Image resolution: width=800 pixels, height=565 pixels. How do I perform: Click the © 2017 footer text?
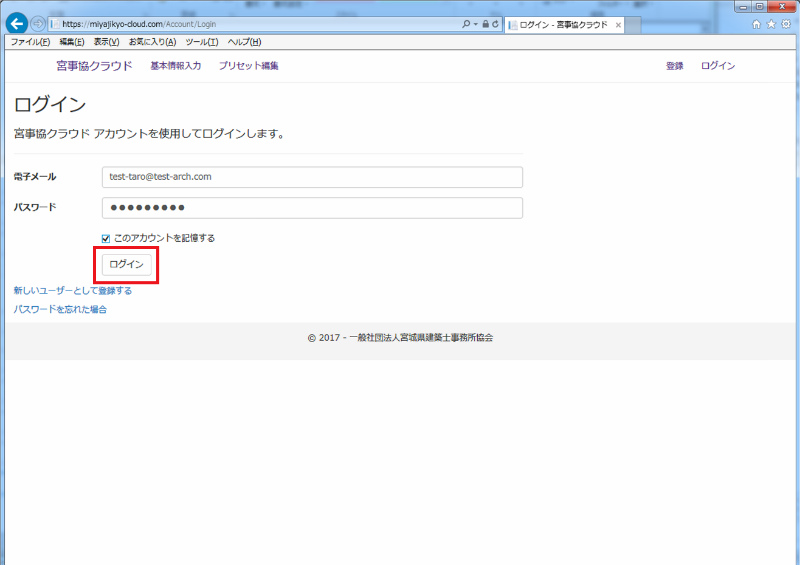pos(401,337)
